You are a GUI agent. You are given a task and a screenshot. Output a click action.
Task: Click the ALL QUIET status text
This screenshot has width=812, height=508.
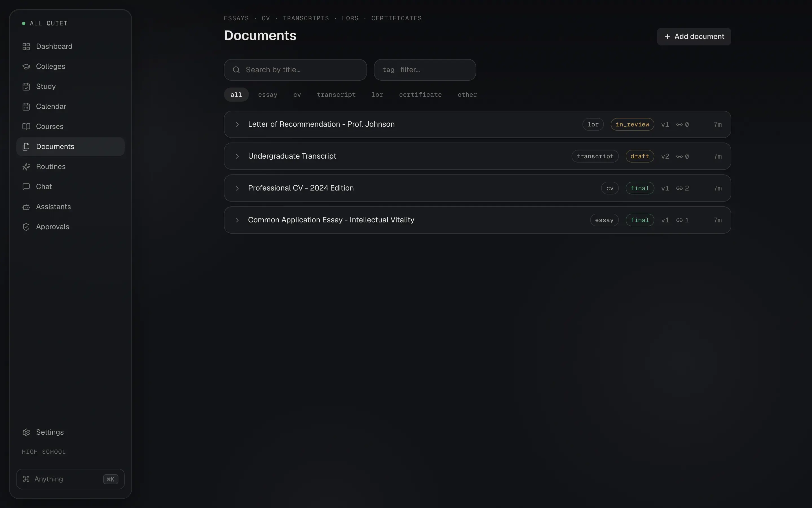click(49, 23)
